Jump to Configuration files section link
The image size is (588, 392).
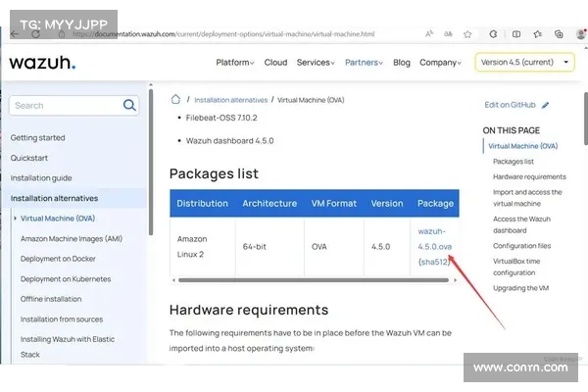point(521,246)
